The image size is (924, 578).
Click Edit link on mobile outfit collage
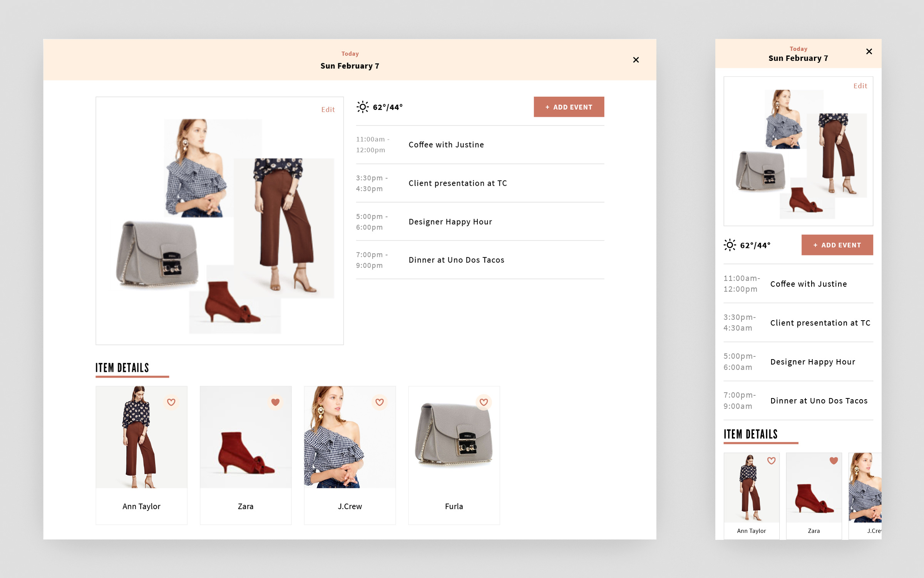click(860, 86)
